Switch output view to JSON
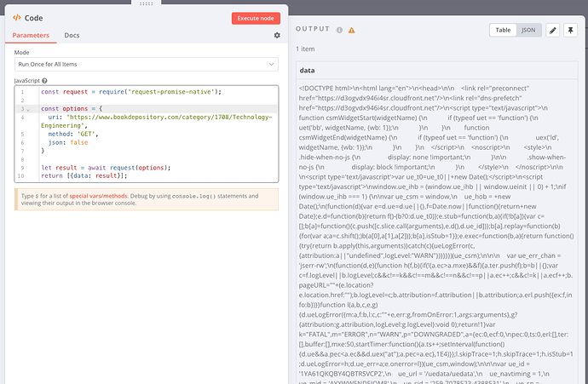The image size is (588, 384). point(528,30)
